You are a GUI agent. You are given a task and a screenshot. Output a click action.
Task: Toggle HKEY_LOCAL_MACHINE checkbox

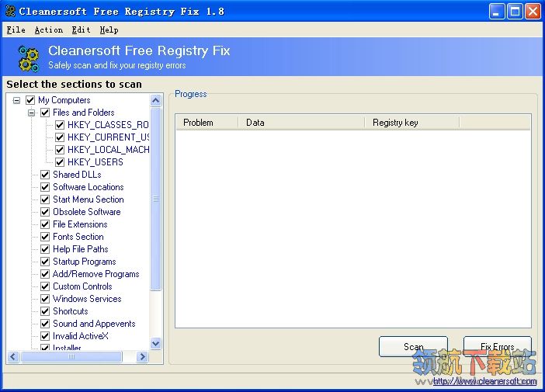point(60,150)
